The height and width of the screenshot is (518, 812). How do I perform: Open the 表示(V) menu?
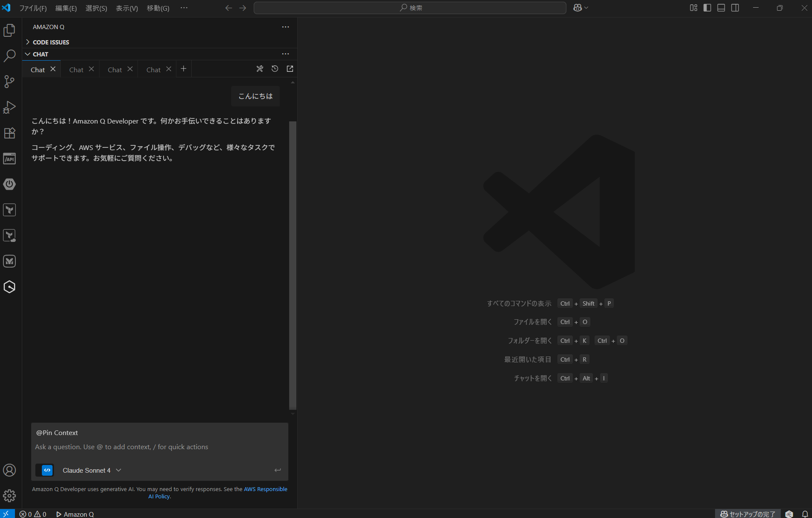pyautogui.click(x=127, y=8)
